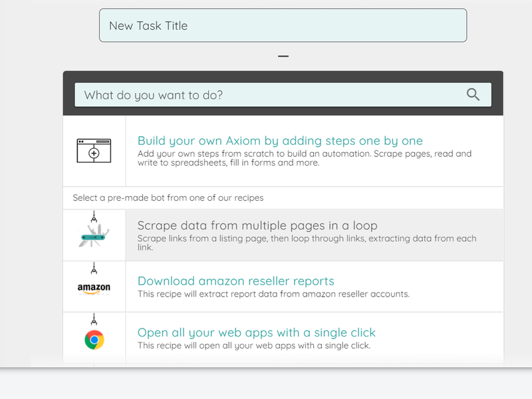Click the magnifying glass search icon
The height and width of the screenshot is (399, 532).
pos(473,94)
